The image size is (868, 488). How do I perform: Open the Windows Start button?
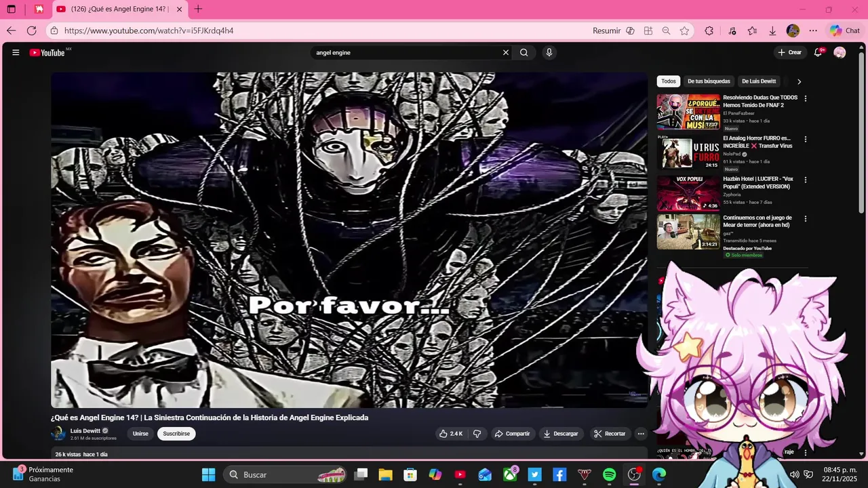click(x=208, y=474)
